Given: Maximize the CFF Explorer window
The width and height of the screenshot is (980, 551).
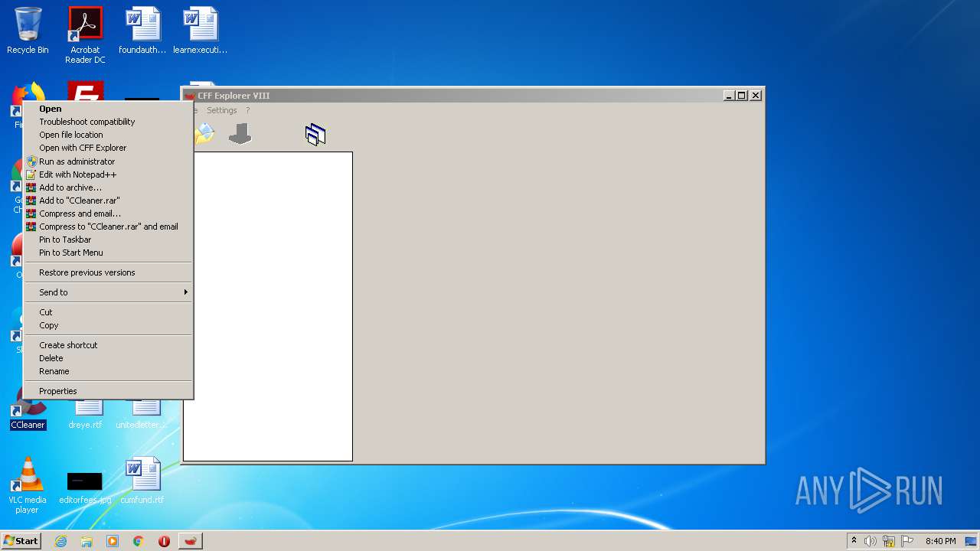Looking at the screenshot, I should tap(741, 96).
